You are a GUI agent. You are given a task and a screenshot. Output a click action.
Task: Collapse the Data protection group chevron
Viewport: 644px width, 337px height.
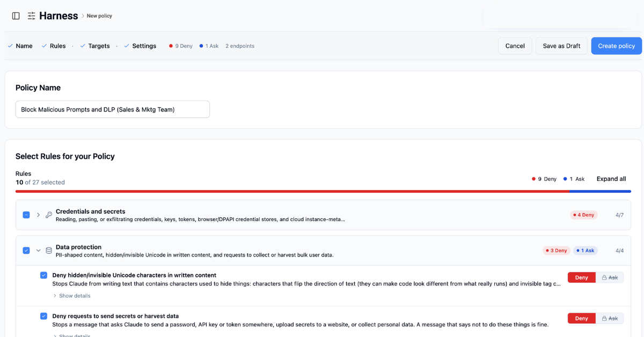[38, 251]
